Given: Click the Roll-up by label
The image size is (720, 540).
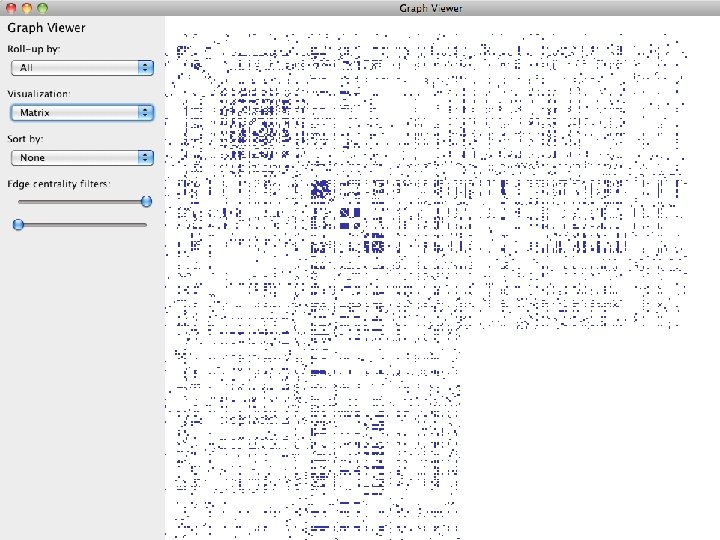Looking at the screenshot, I should tap(34, 49).
